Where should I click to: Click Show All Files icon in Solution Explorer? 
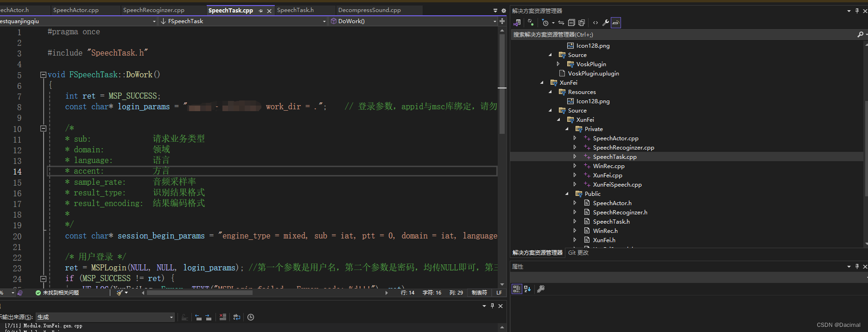pyautogui.click(x=582, y=23)
